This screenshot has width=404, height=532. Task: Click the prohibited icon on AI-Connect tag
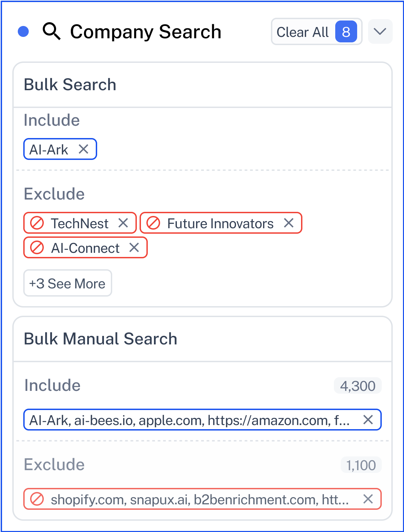point(37,247)
